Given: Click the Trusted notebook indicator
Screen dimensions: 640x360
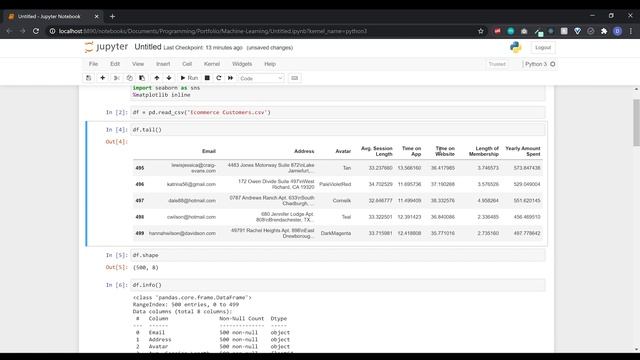Looking at the screenshot, I should click(497, 64).
